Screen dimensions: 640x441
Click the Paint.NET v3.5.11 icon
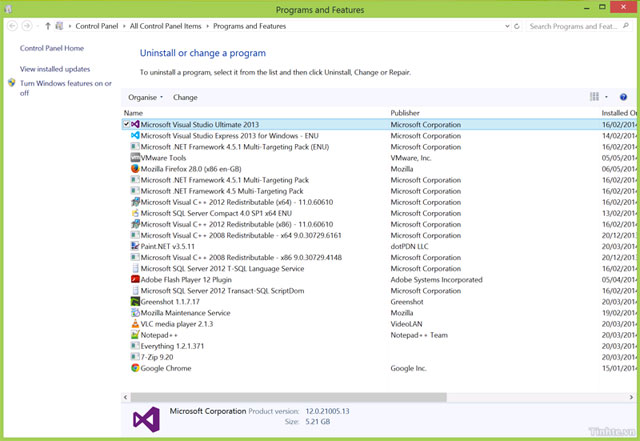pyautogui.click(x=135, y=246)
